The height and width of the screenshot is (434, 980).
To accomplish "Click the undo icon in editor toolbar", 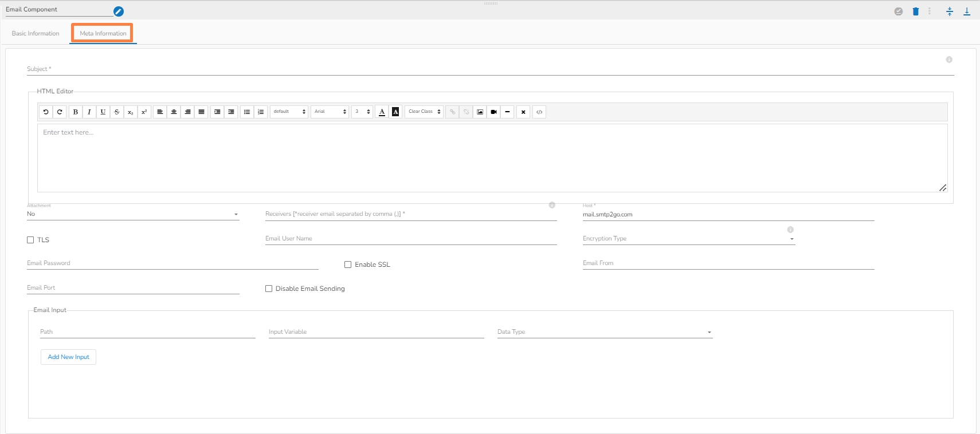I will point(46,112).
